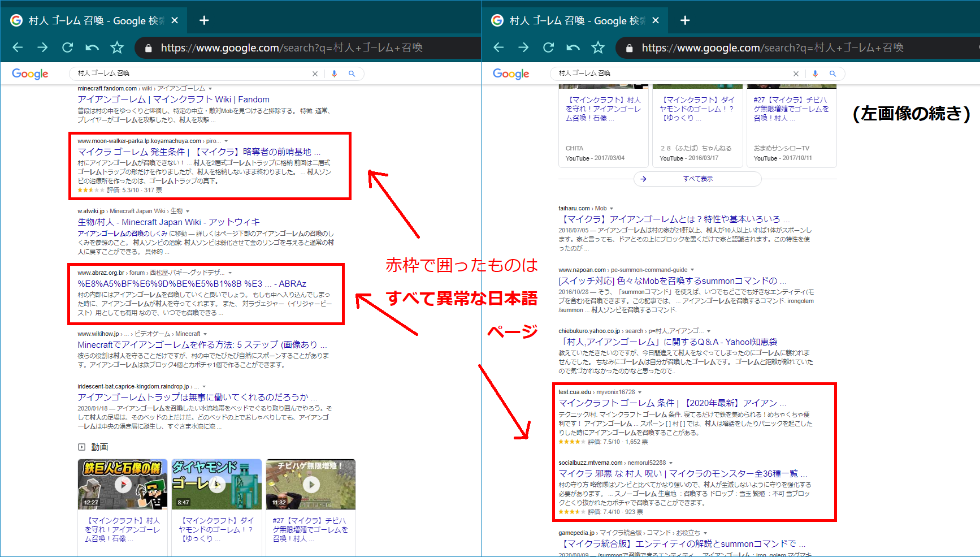980x557 pixels.
Task: Close the right browser's Google search tab
Action: pyautogui.click(x=656, y=20)
